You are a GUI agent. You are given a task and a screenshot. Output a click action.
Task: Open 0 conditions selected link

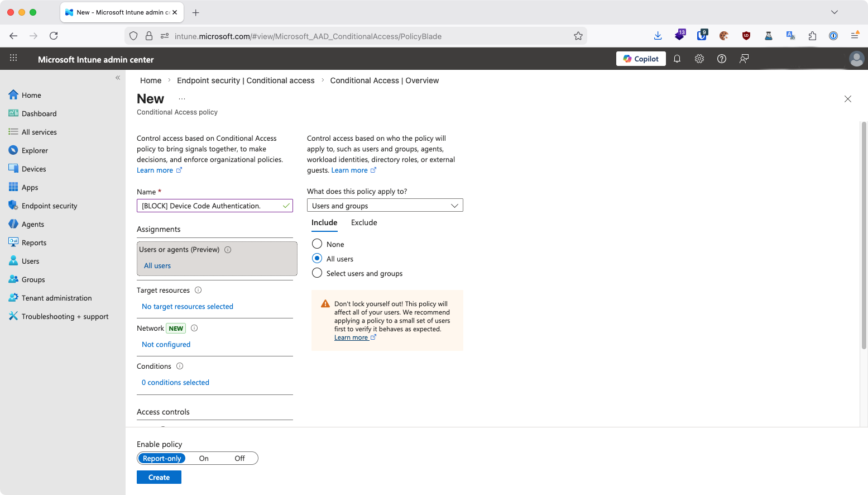coord(175,382)
